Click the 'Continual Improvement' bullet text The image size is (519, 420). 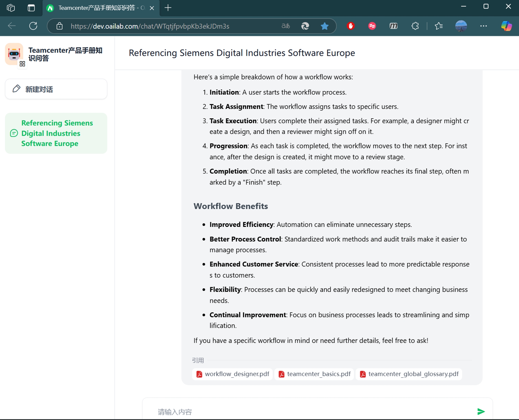pyautogui.click(x=339, y=320)
